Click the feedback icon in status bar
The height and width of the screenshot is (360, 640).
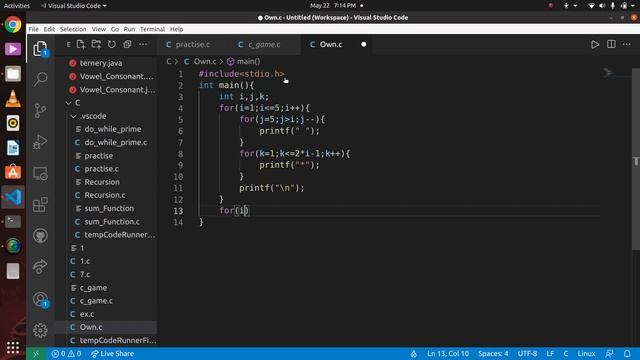coord(609,353)
